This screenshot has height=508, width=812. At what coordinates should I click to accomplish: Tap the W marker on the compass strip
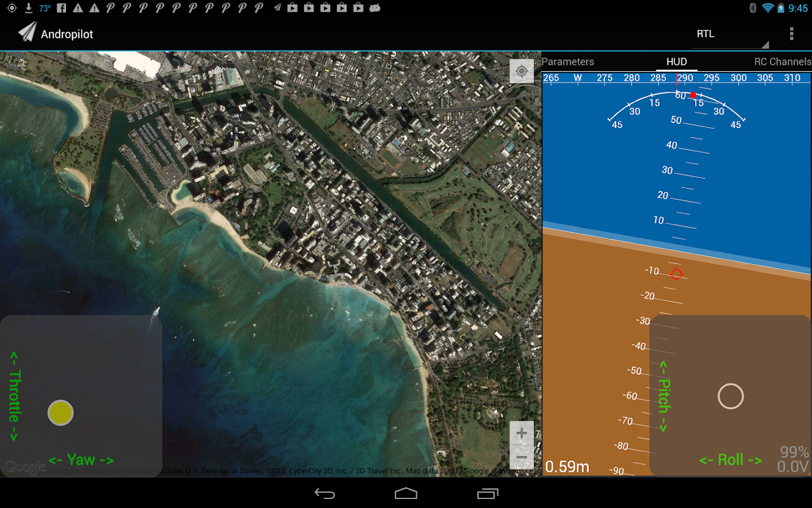[578, 78]
